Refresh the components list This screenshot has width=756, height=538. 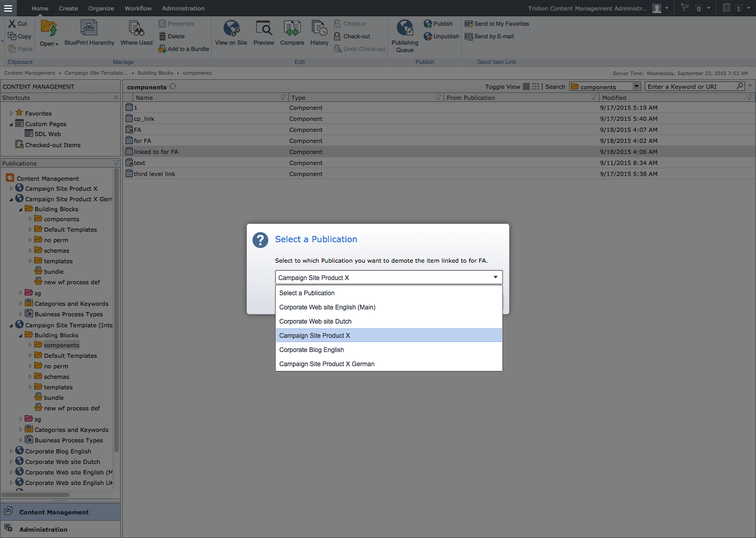tap(173, 87)
